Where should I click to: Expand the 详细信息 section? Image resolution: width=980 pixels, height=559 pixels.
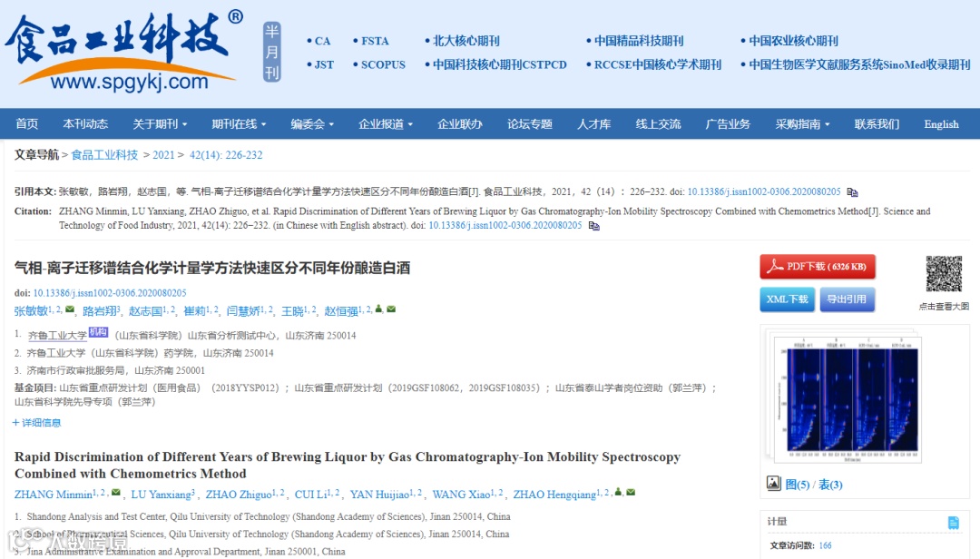tap(37, 423)
